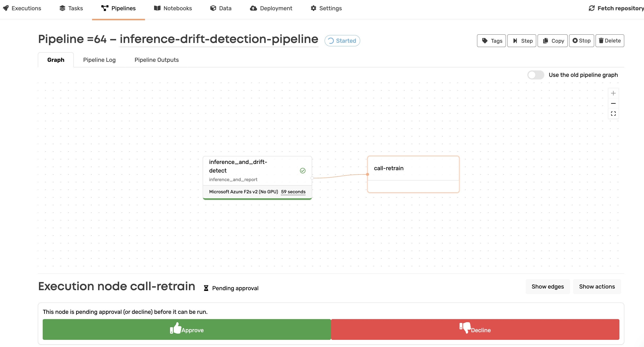Click the book icon for Notebooks

(x=157, y=8)
